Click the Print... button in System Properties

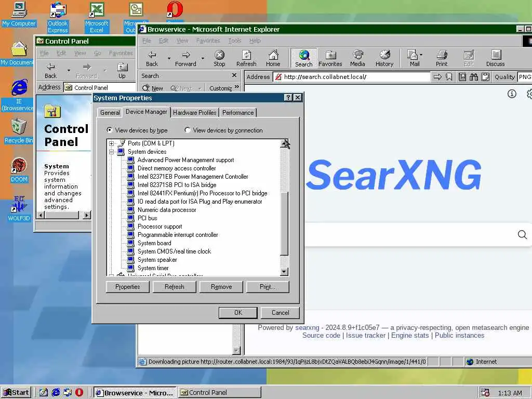click(x=268, y=287)
